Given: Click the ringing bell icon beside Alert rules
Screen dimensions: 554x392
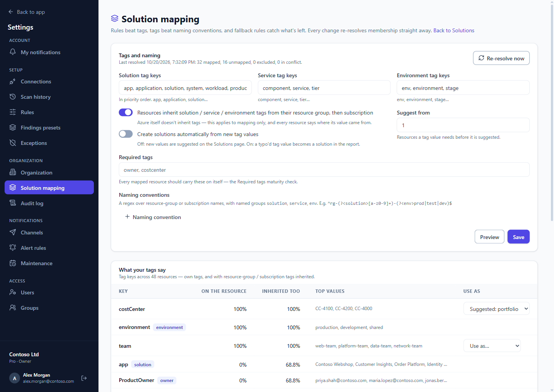Looking at the screenshot, I should point(13,248).
